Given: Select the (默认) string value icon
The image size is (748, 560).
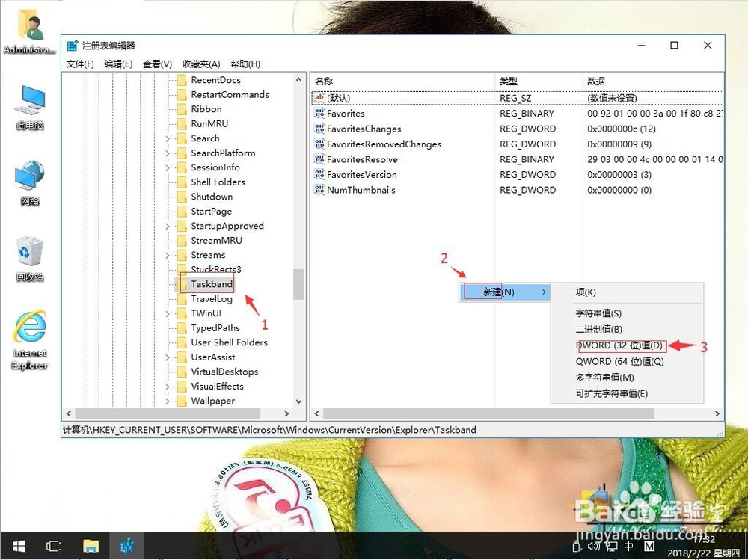Looking at the screenshot, I should [319, 98].
